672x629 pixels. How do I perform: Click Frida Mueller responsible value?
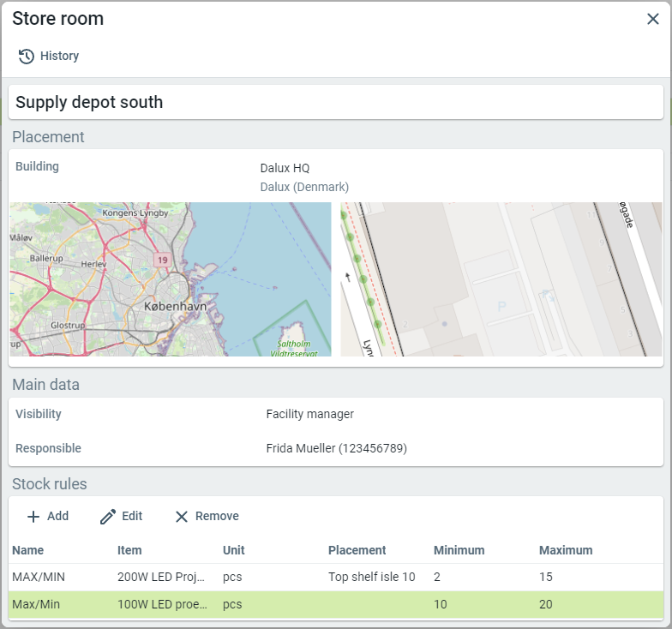pos(336,448)
